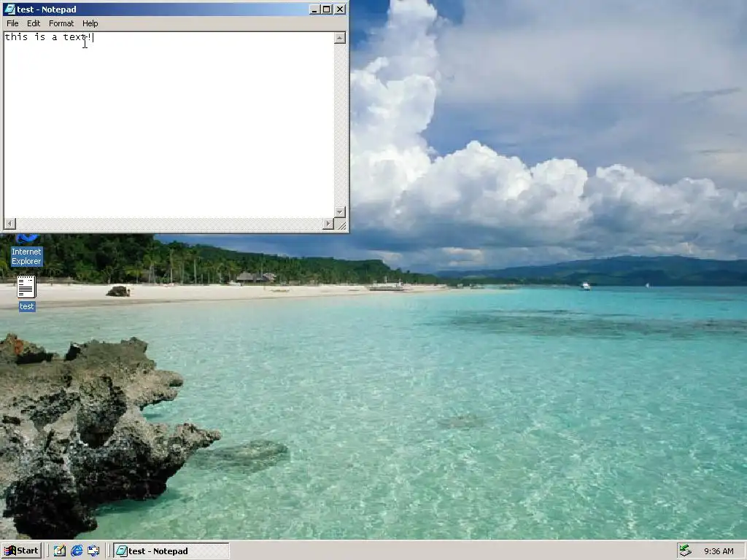Click the first Quick Launch icon beside Start
747x560 pixels.
click(60, 551)
